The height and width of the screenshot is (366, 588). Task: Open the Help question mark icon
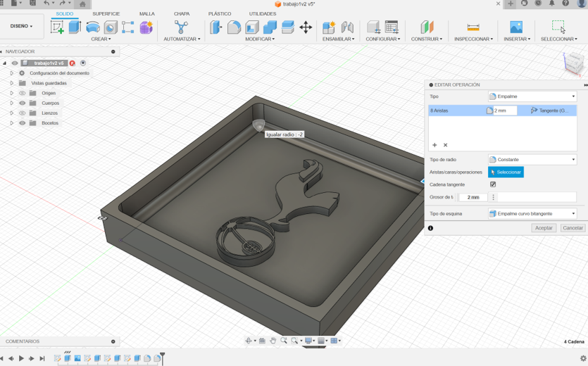click(x=565, y=4)
